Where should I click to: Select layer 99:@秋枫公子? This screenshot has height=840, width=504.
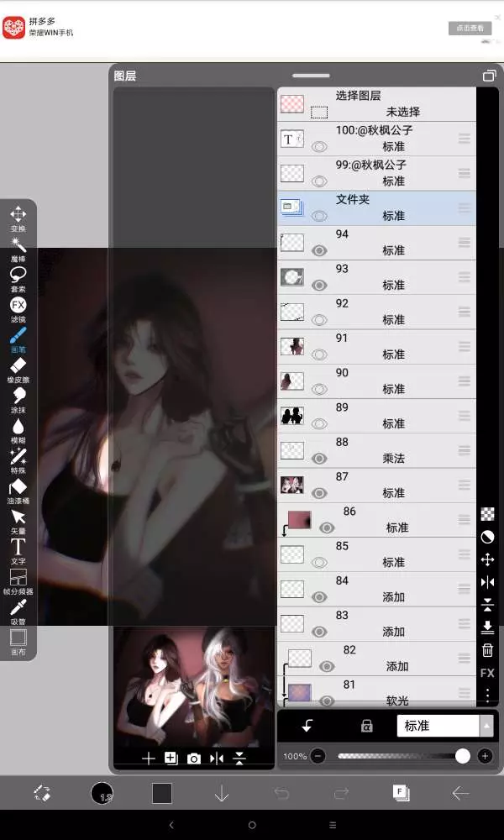point(376,174)
